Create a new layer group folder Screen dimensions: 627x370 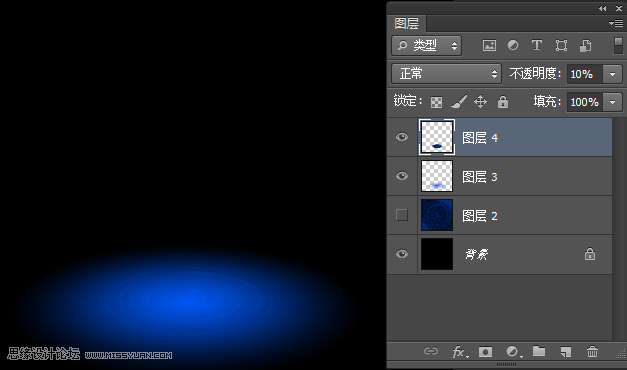539,351
